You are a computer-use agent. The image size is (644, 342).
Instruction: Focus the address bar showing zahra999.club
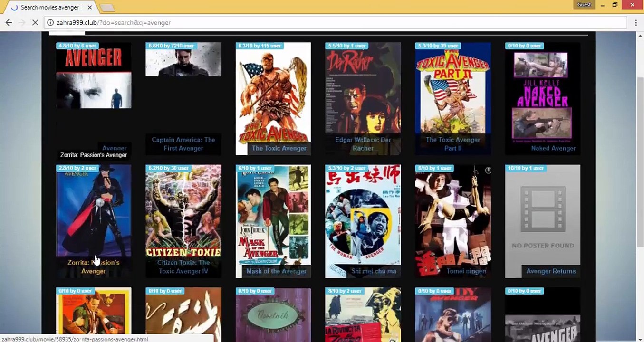pyautogui.click(x=336, y=22)
